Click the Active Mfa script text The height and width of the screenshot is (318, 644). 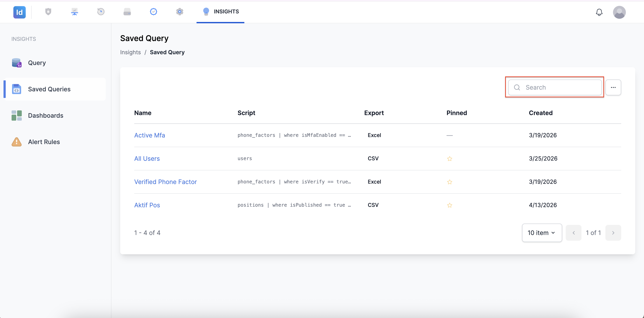(x=294, y=135)
